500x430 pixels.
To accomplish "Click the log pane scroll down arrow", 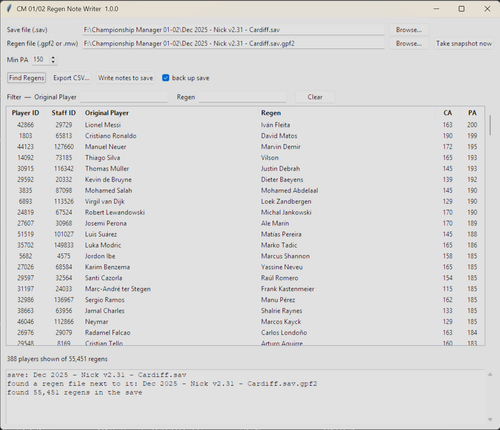I will 490,419.
